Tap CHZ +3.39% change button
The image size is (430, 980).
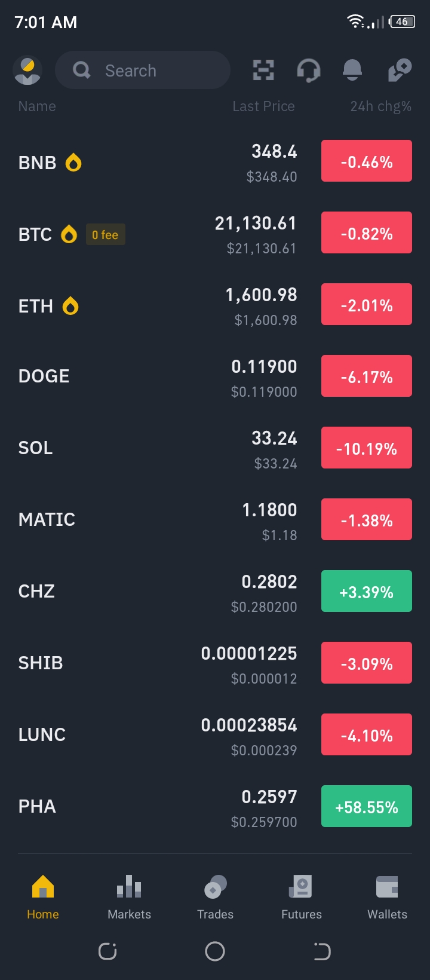tap(367, 591)
